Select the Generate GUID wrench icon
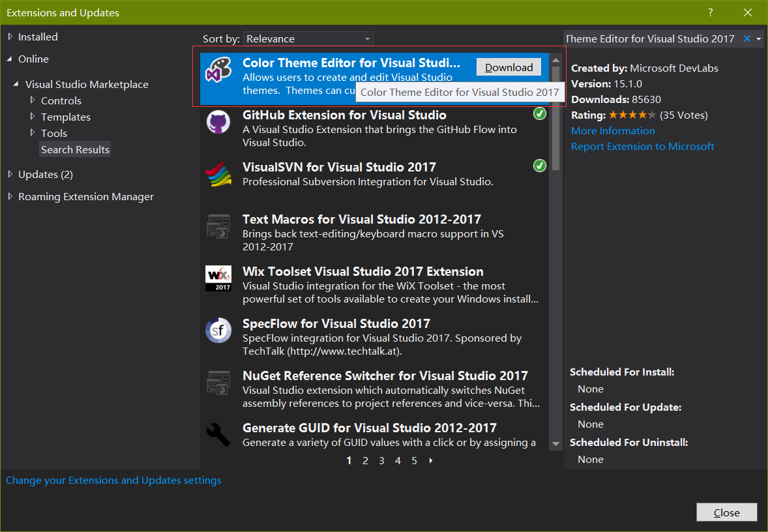768x532 pixels. [218, 434]
